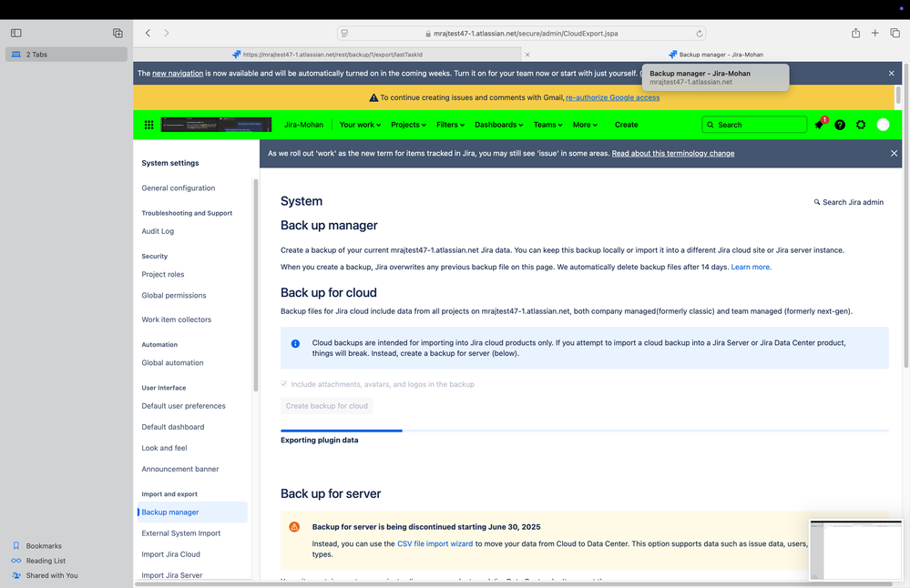
Task: Click the CSV file import wizard link
Action: [x=435, y=543]
